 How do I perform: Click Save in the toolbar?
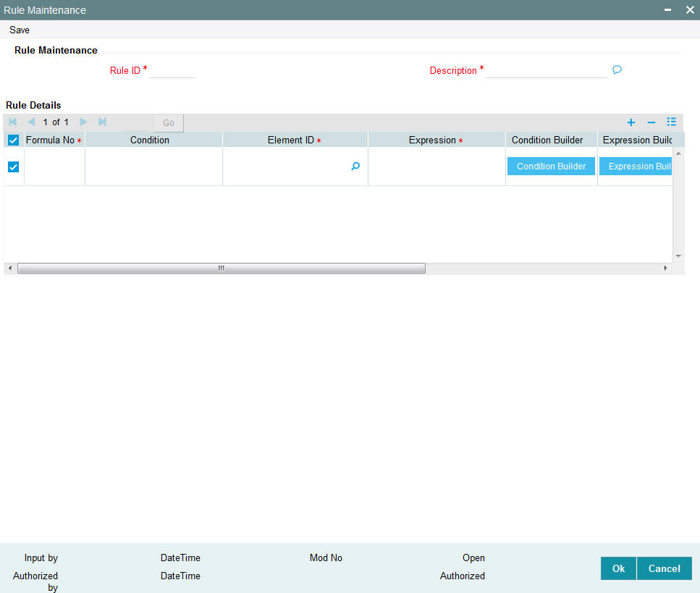tap(20, 30)
